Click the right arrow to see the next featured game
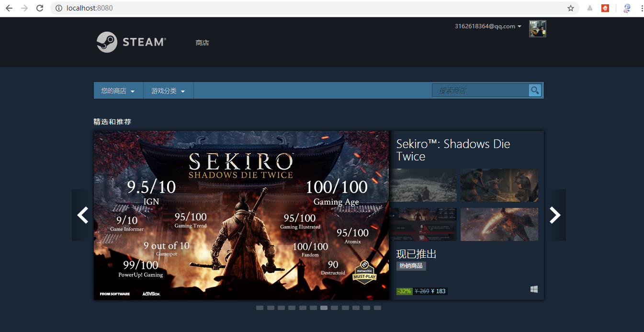The image size is (644, 332). click(555, 215)
